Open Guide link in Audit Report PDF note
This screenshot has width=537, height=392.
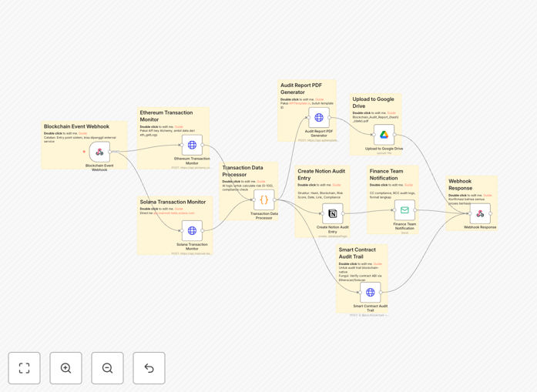pos(319,99)
